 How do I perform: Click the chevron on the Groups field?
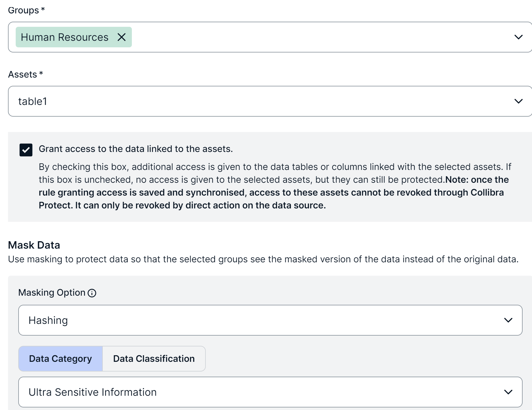519,37
